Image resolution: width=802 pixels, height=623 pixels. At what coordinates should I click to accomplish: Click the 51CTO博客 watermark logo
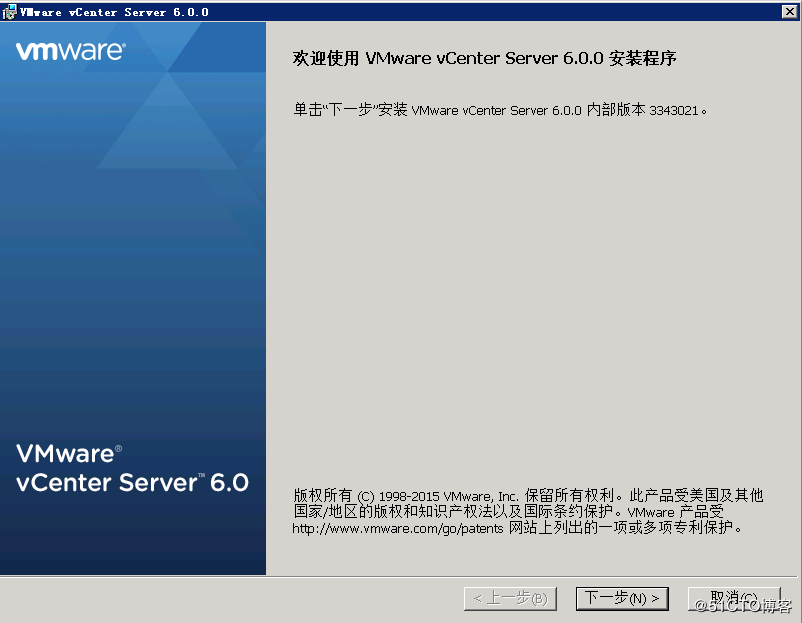(x=745, y=607)
